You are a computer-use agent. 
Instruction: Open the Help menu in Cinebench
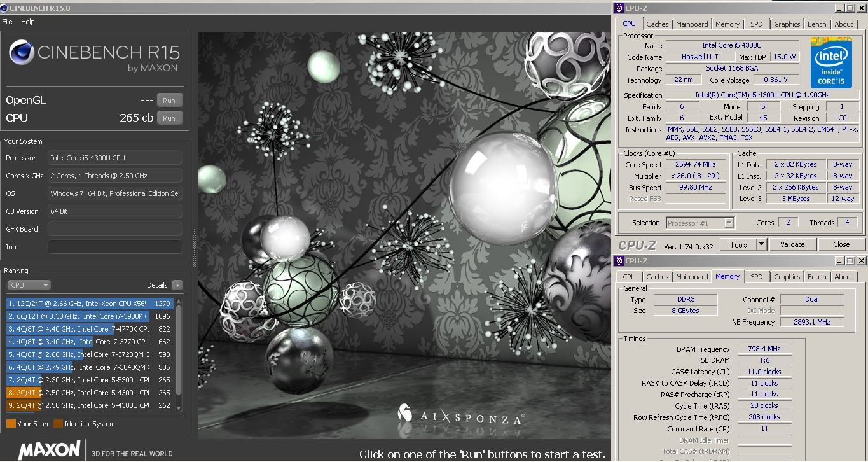click(x=27, y=22)
